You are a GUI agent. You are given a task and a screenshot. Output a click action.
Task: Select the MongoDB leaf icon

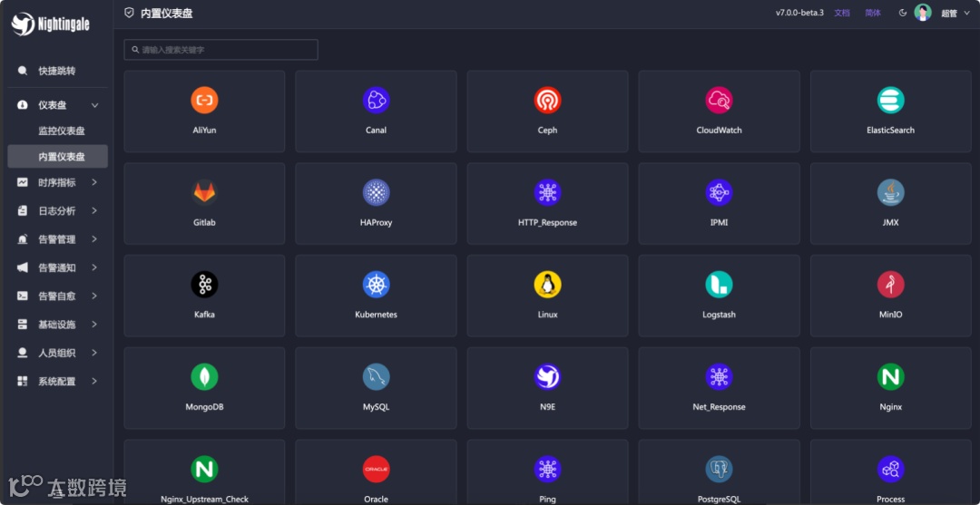(204, 377)
